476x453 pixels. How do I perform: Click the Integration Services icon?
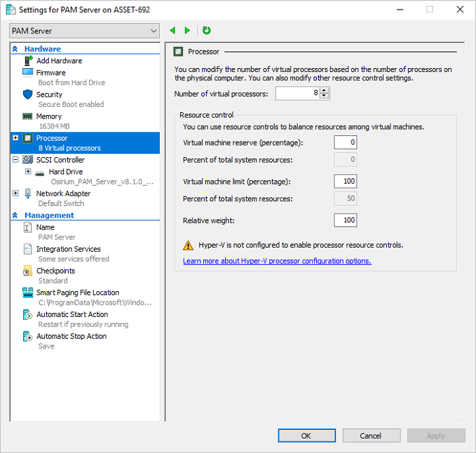28,249
